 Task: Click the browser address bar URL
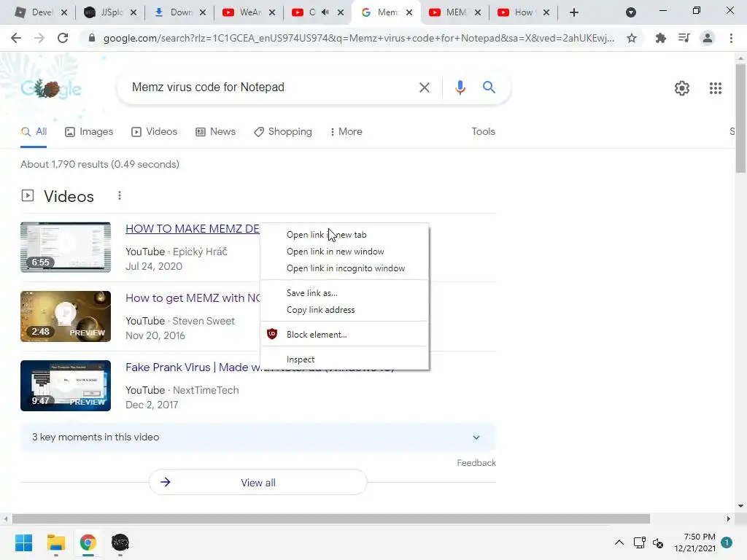tap(359, 38)
